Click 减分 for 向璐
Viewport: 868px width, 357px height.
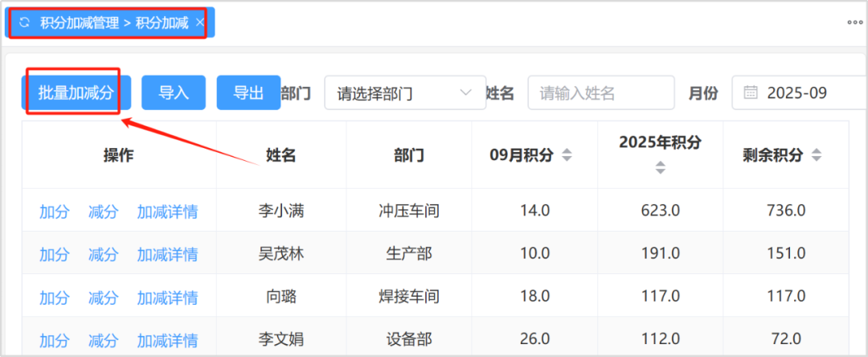(x=103, y=297)
